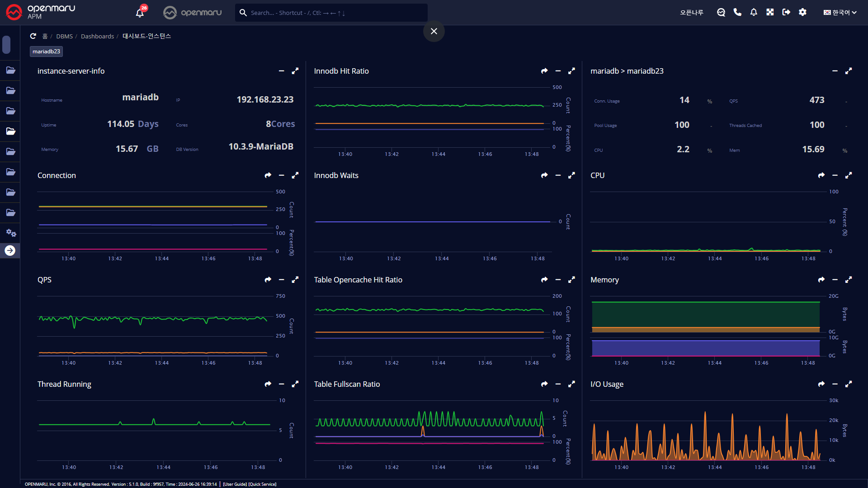The width and height of the screenshot is (868, 488).
Task: Open the 한국어 language dropdown
Action: pos(840,13)
